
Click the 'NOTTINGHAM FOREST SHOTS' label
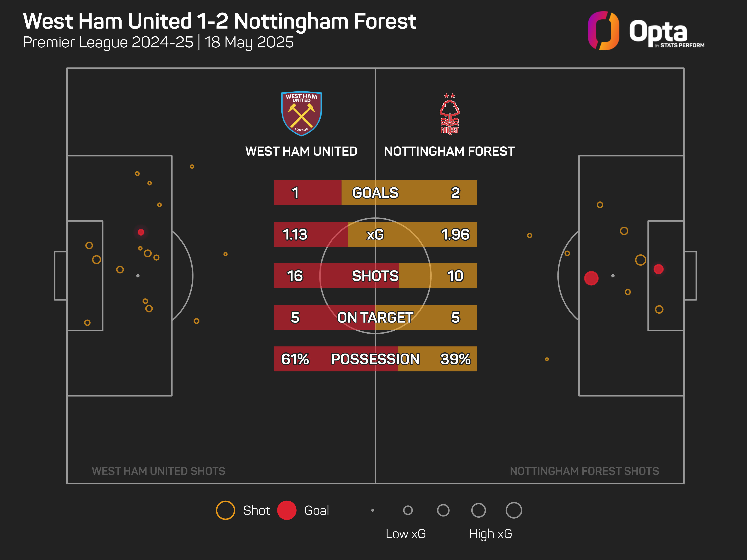584,471
